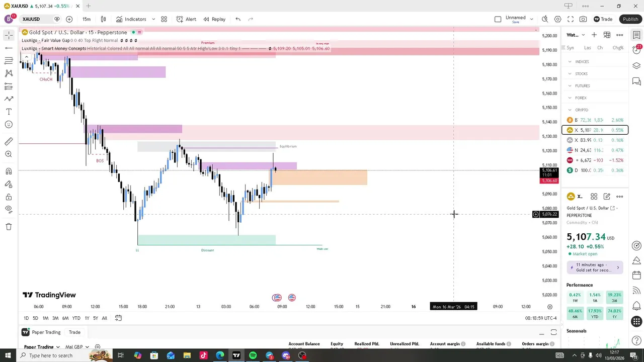
Task: Open the Unnamed layout dropdown arrow
Action: coord(531,19)
